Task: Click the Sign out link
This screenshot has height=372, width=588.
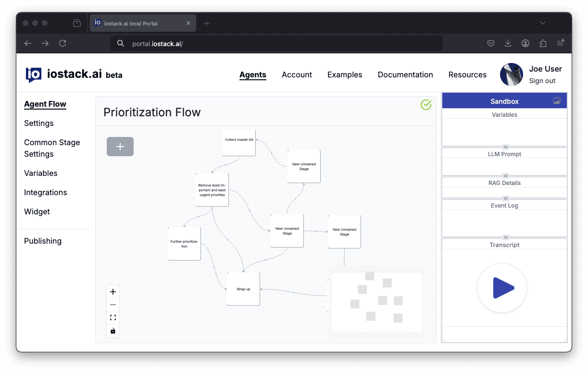Action: point(542,81)
